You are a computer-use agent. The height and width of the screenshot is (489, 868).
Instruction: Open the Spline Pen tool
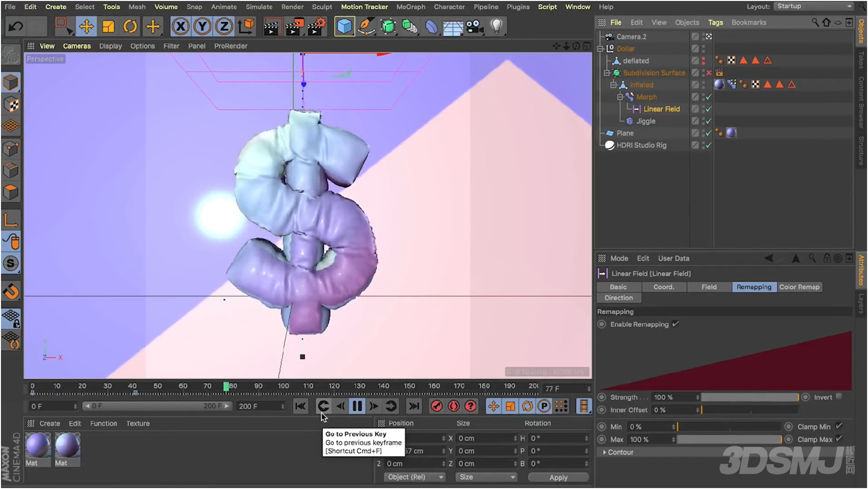click(x=366, y=26)
